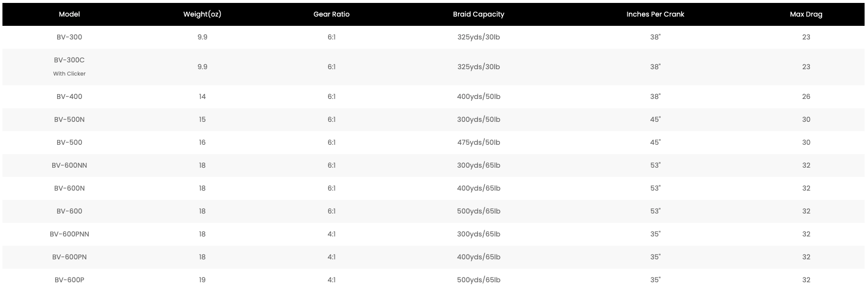Click the BV-400 model name

pos(69,97)
